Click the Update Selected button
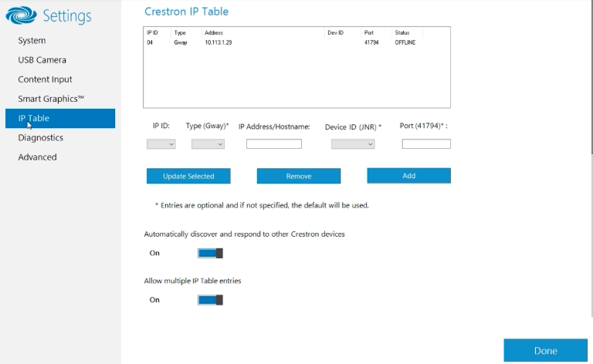The width and height of the screenshot is (593, 364). pyautogui.click(x=188, y=176)
